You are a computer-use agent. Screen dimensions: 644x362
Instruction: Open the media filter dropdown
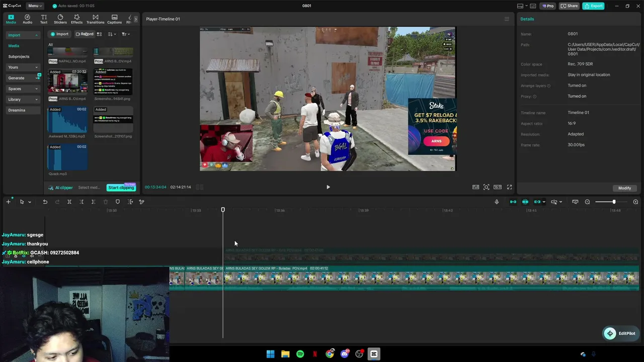pos(125,34)
